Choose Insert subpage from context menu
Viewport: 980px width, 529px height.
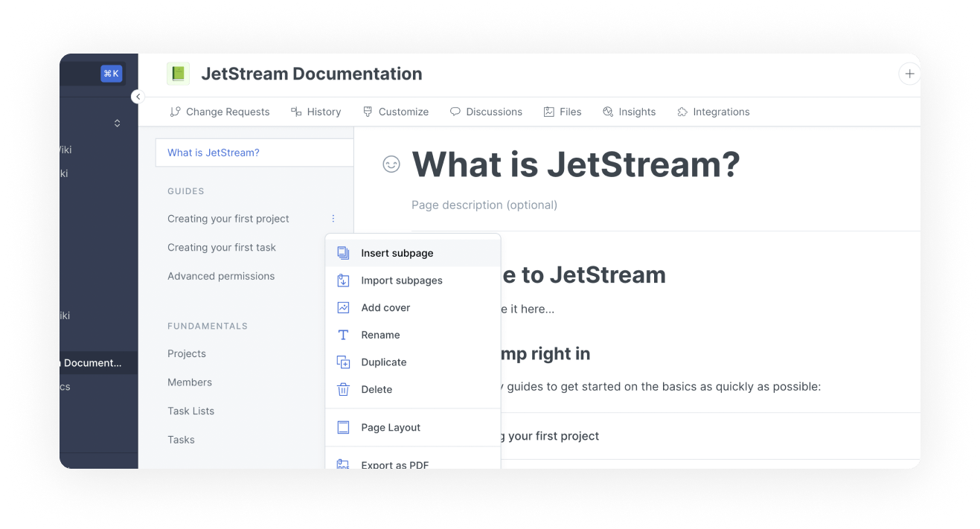pos(413,253)
